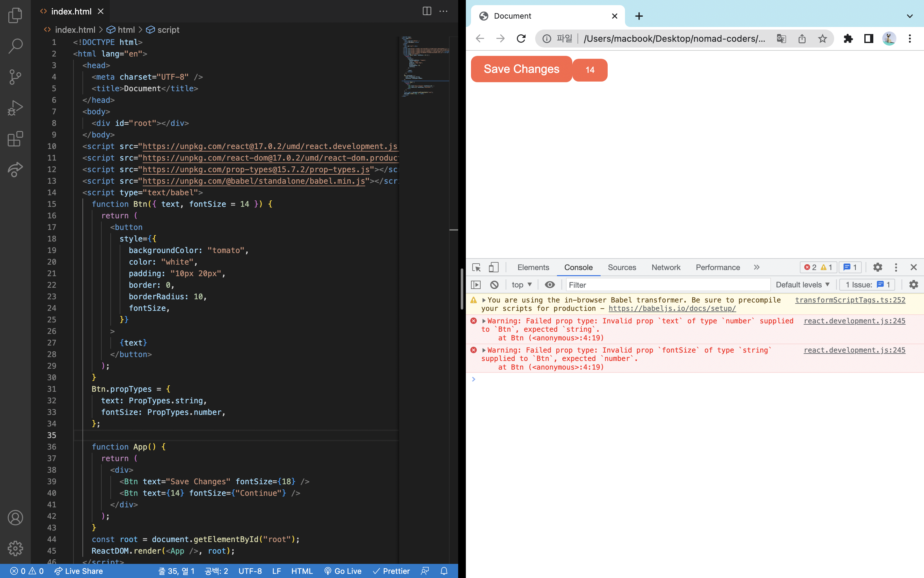The height and width of the screenshot is (578, 924).
Task: Open notifications bell in status bar
Action: (x=444, y=571)
